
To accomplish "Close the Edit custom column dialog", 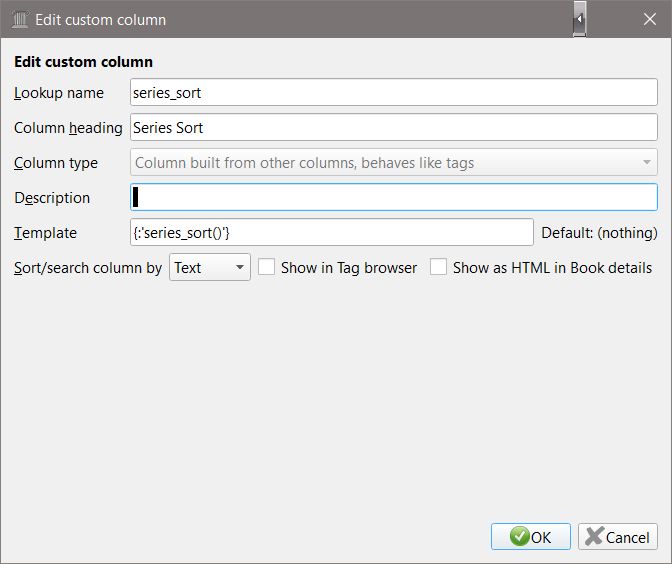I will 647,19.
